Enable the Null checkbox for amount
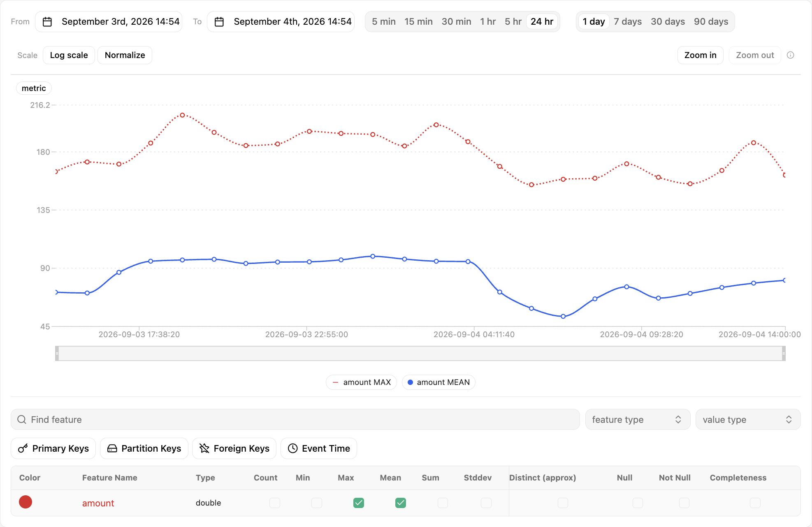The image size is (812, 527). point(638,503)
